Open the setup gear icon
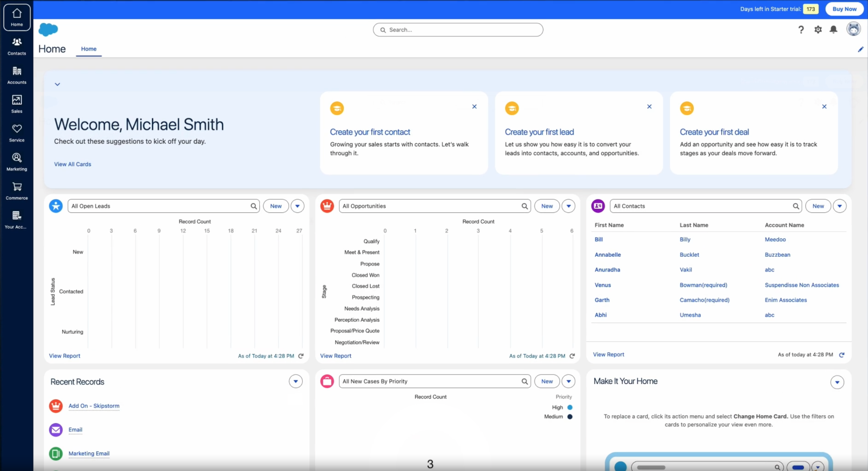 tap(818, 30)
